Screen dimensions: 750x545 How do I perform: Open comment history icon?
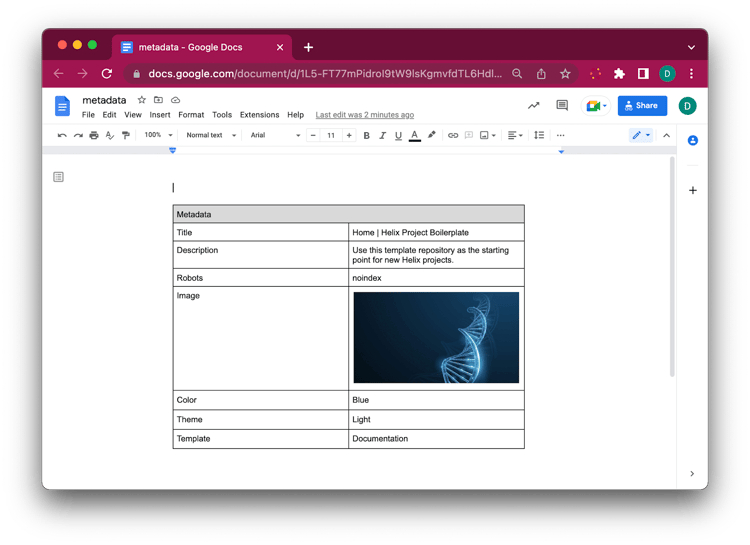click(x=562, y=105)
